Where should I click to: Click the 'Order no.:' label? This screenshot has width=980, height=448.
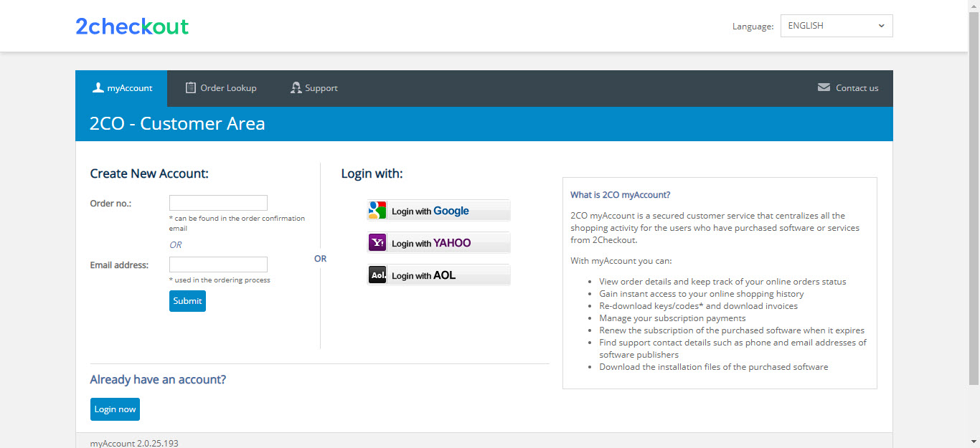pyautogui.click(x=110, y=203)
